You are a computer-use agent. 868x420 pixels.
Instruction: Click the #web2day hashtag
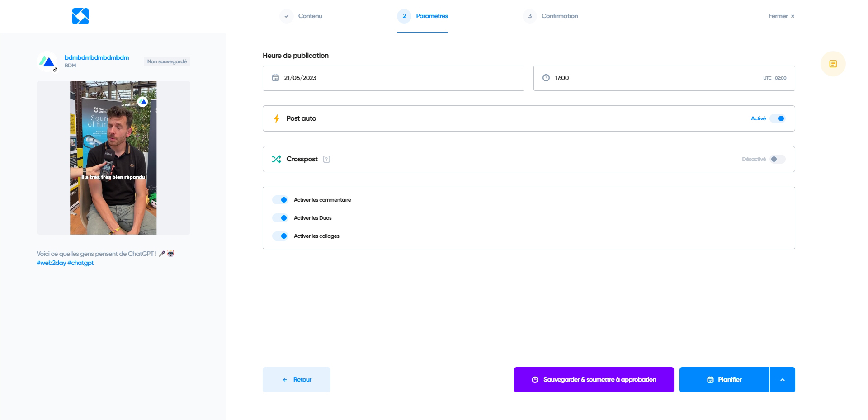tap(52, 263)
